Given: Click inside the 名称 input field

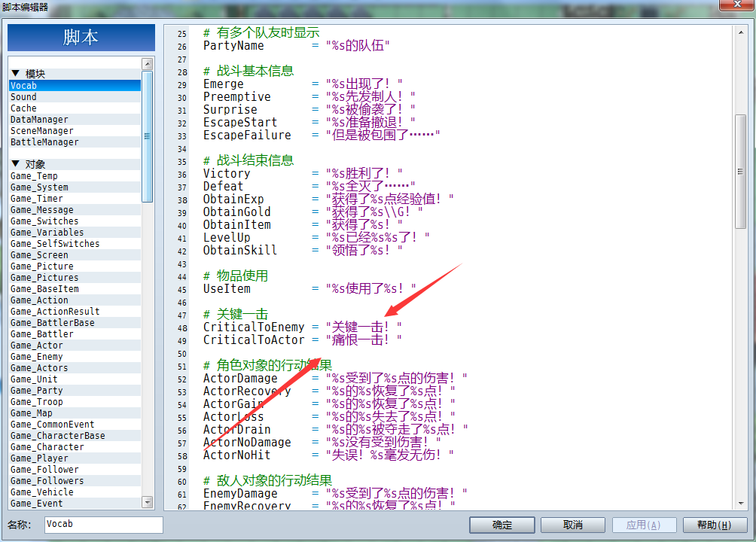Looking at the screenshot, I should point(104,524).
